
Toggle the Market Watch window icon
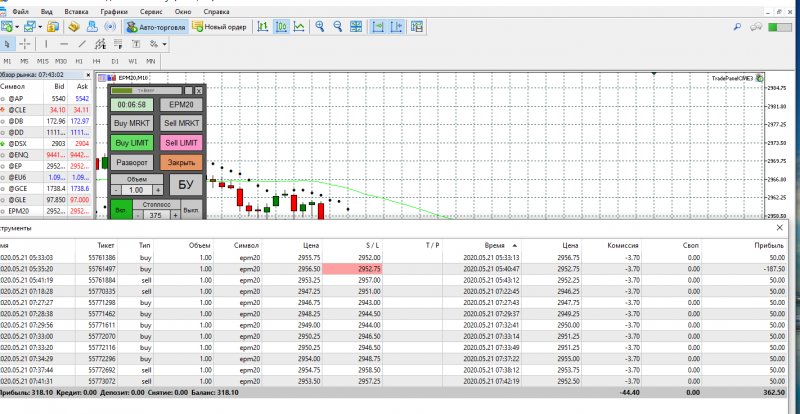click(53, 27)
